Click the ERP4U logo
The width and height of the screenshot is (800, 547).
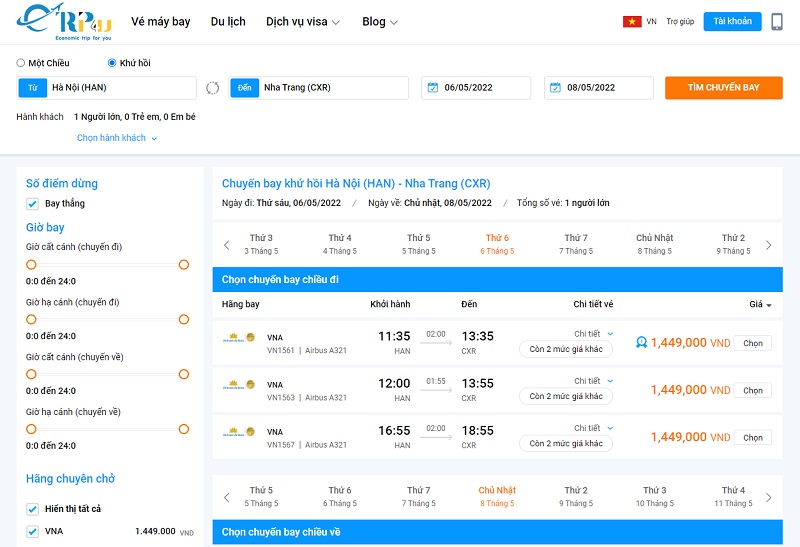(64, 22)
